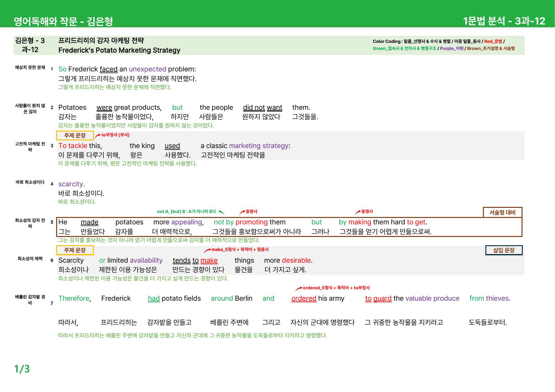Viewport: 555px width, 392px height.
Task: Click the 동명사 annotation above promoting
Action: [x=251, y=211]
